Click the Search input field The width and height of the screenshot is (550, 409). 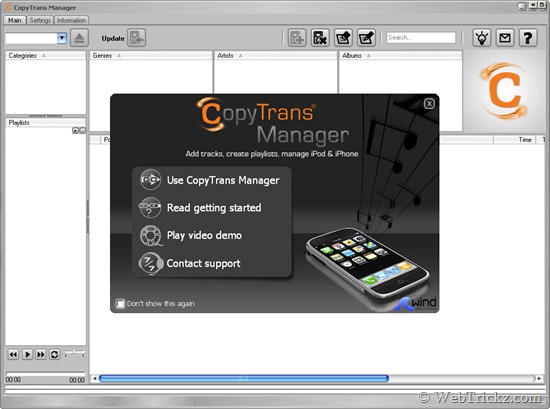pyautogui.click(x=421, y=38)
